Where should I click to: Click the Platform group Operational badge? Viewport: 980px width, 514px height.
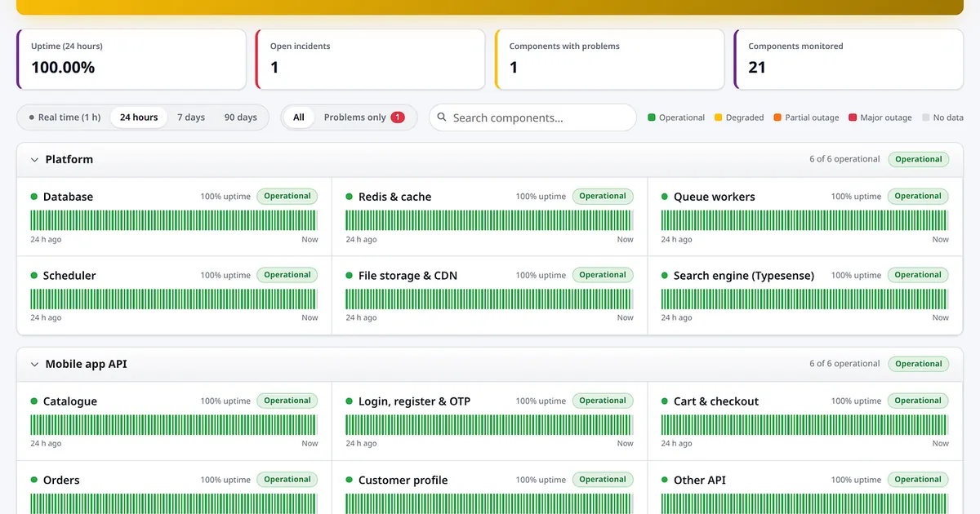coord(919,160)
